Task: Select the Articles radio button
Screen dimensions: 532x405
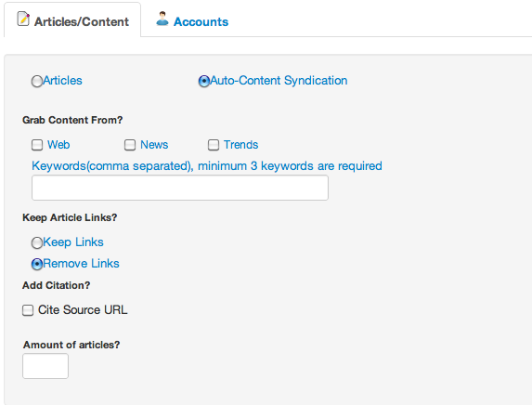Action: pos(36,81)
